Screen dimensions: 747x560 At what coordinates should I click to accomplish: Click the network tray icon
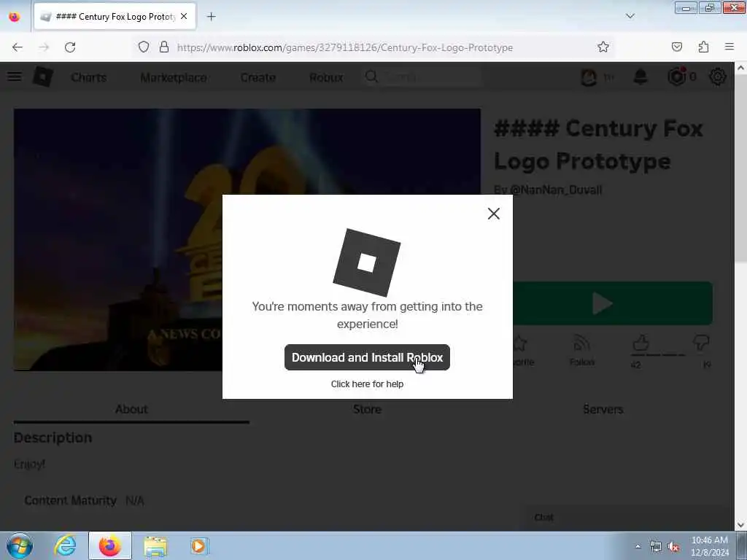tap(656, 547)
